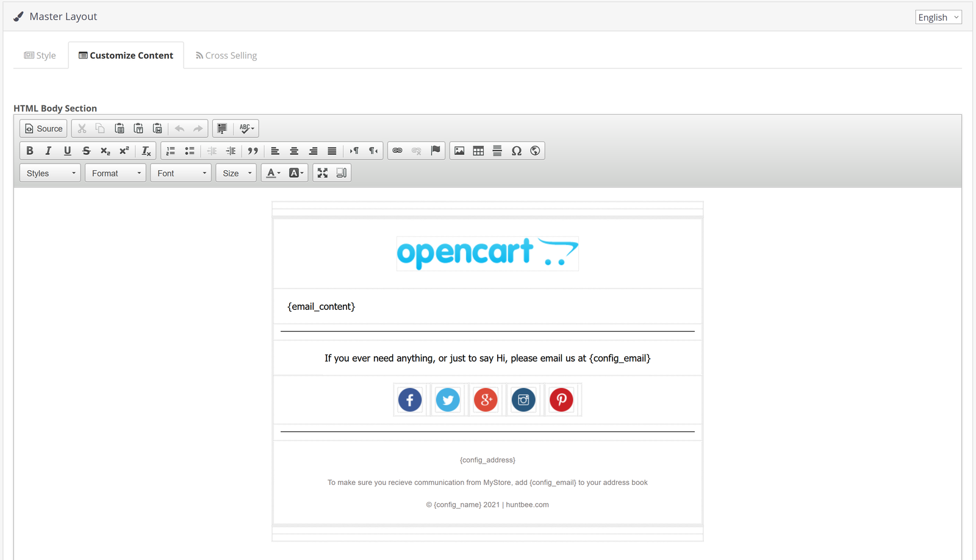Select the Customize Content tab
Image resolution: width=976 pixels, height=560 pixels.
click(x=126, y=56)
